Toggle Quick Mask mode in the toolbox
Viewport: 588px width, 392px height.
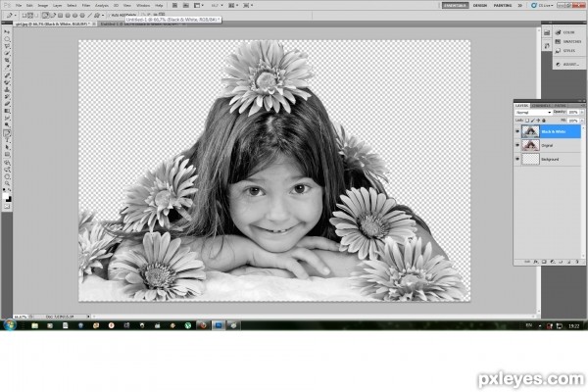tap(7, 206)
